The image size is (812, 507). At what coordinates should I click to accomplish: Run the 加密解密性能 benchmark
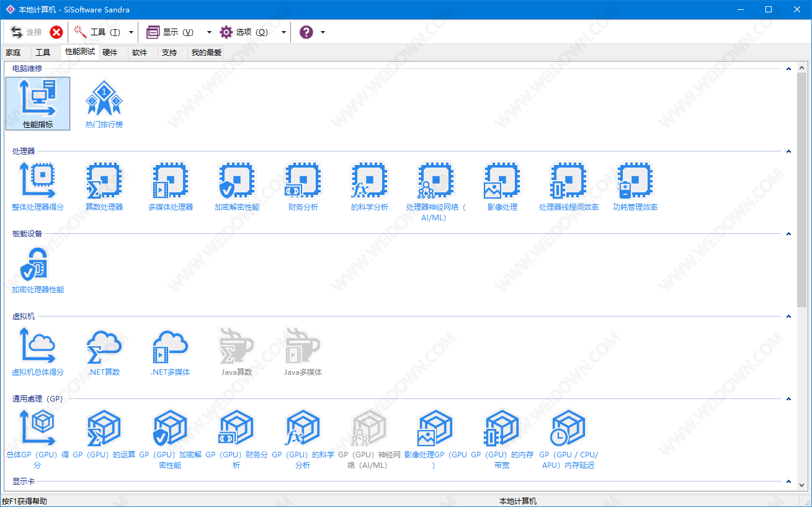pos(237,186)
